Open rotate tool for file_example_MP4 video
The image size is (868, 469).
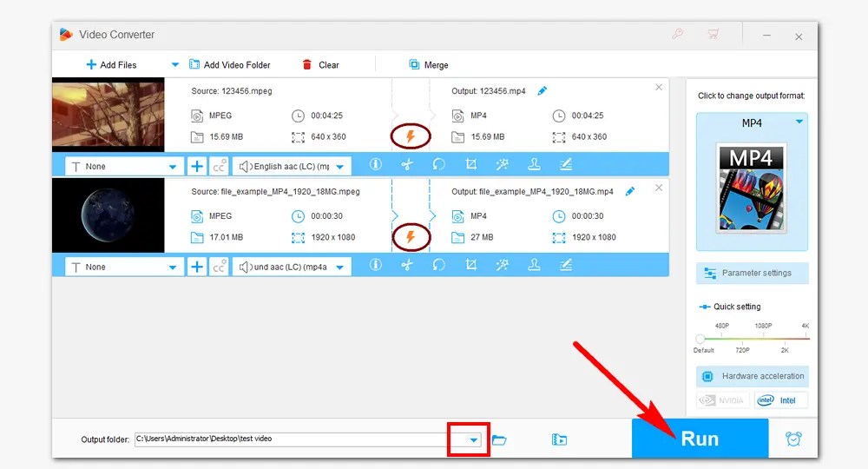438,265
